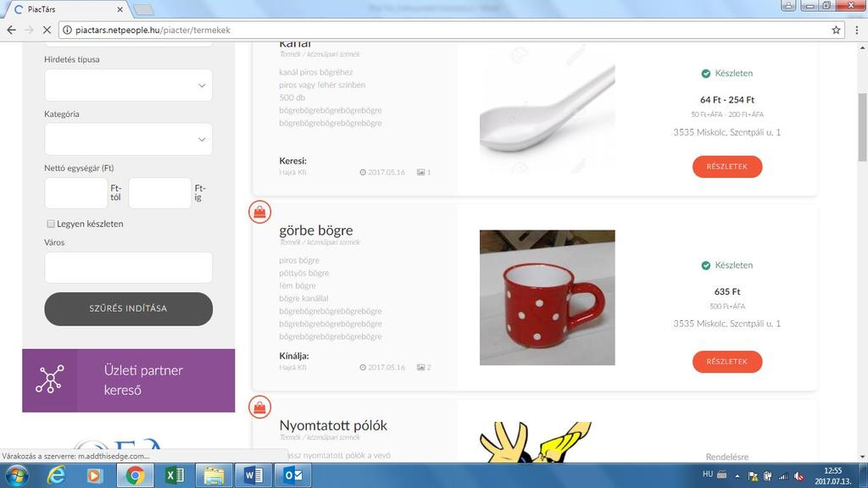Click the Ft-tól minimum price field

tap(75, 193)
